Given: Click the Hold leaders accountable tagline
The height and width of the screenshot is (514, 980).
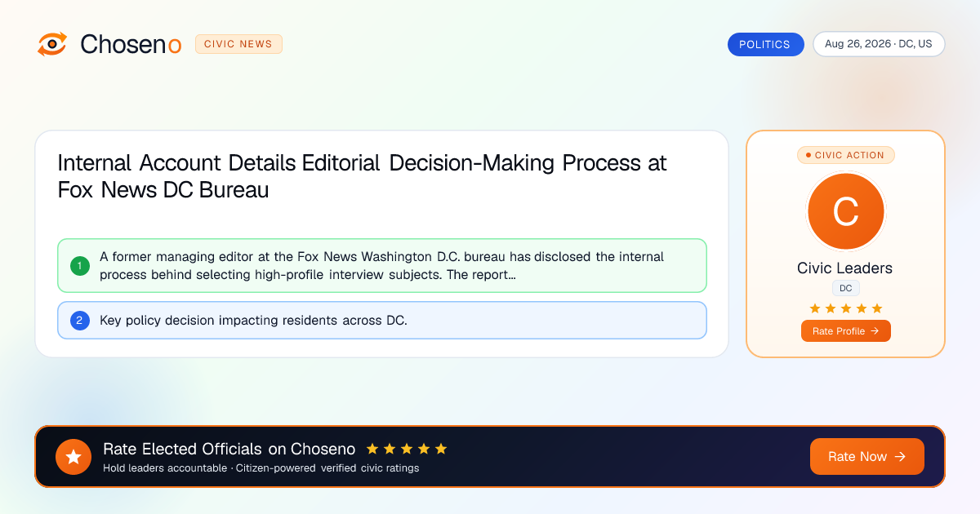Looking at the screenshot, I should (x=261, y=468).
